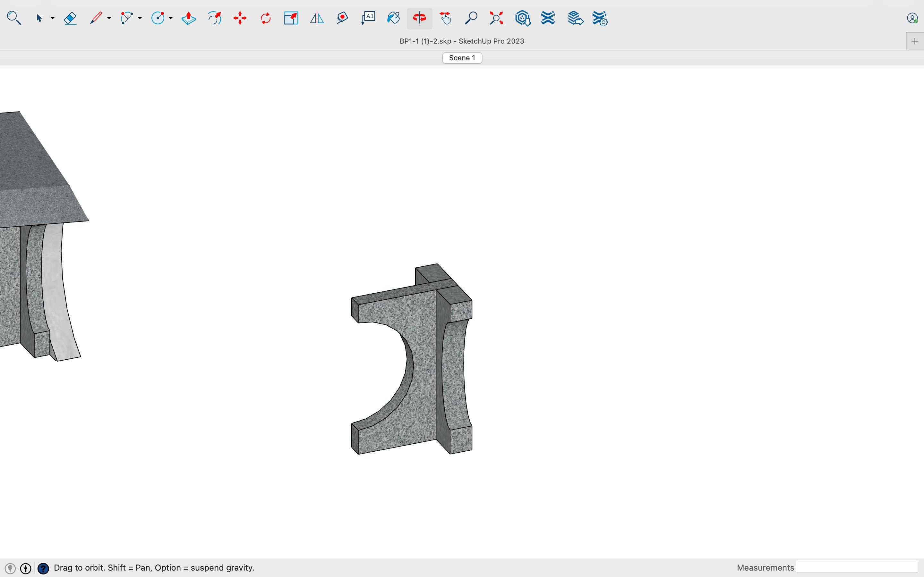Select the Eraser tool
This screenshot has width=924, height=577.
(70, 18)
